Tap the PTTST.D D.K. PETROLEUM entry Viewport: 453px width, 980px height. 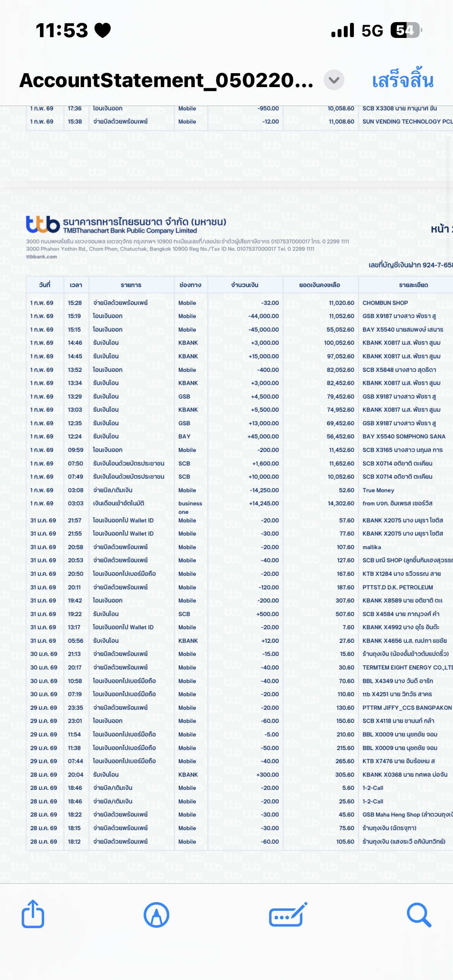398,587
